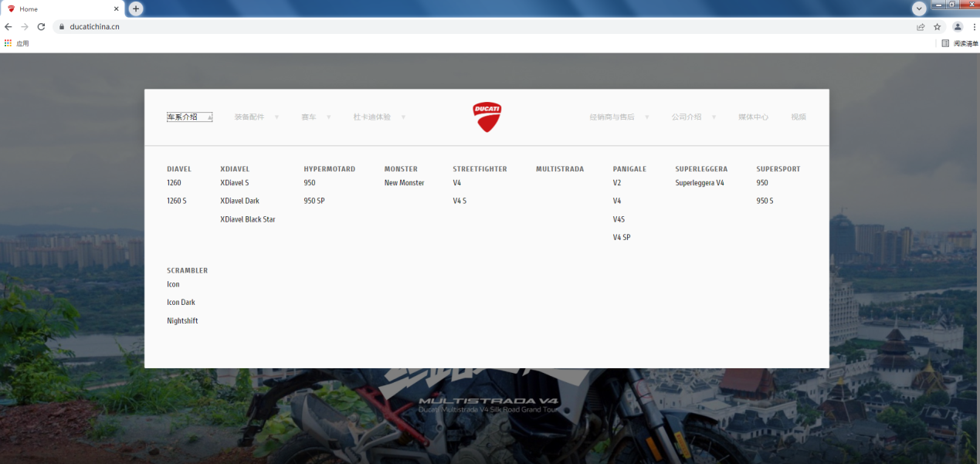This screenshot has width=980, height=464.
Task: Open the XDIAVEL category heading
Action: tap(235, 169)
